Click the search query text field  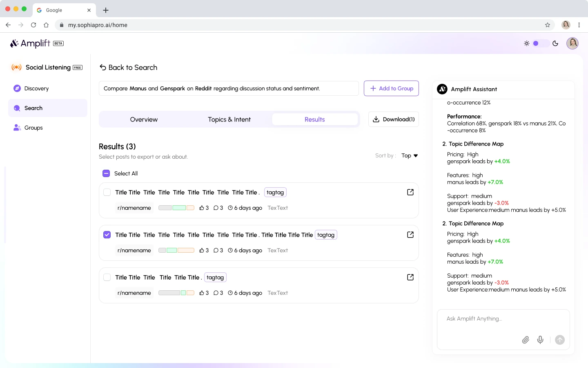click(x=229, y=88)
